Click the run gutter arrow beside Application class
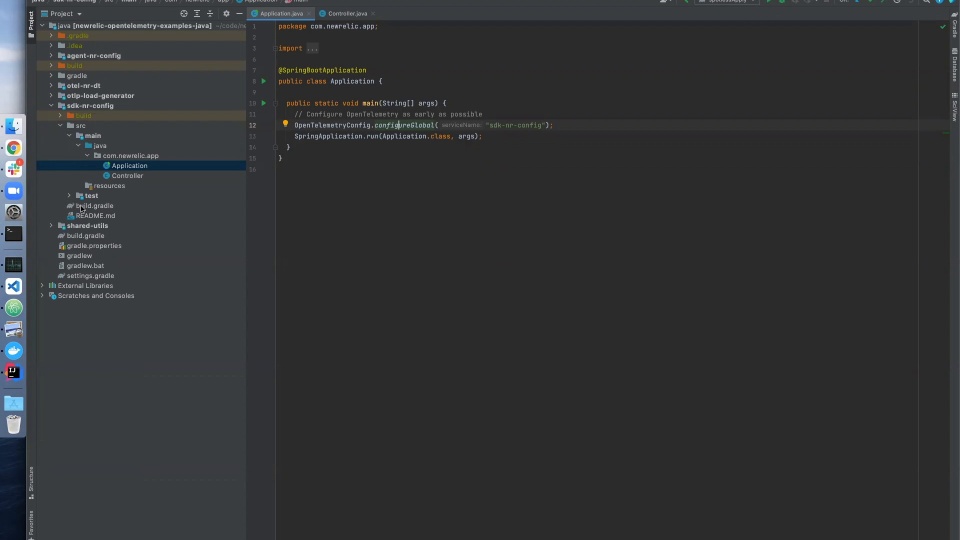 coord(264,81)
